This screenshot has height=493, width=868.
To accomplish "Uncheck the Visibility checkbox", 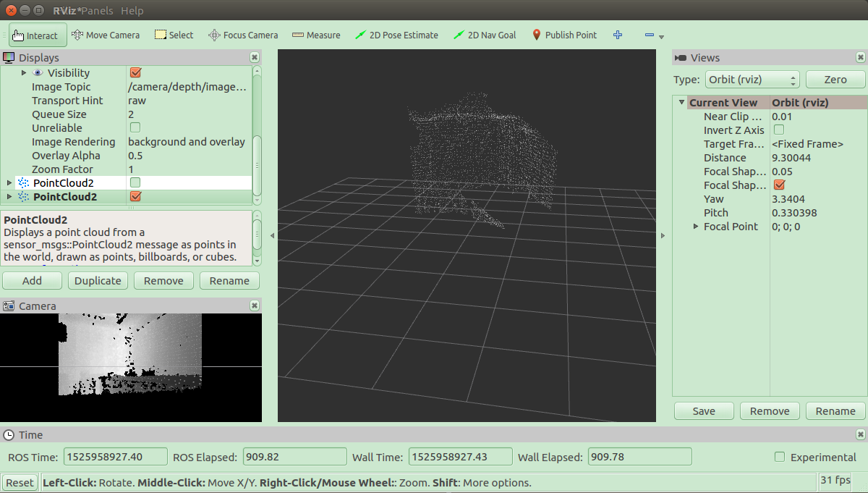I will [135, 73].
